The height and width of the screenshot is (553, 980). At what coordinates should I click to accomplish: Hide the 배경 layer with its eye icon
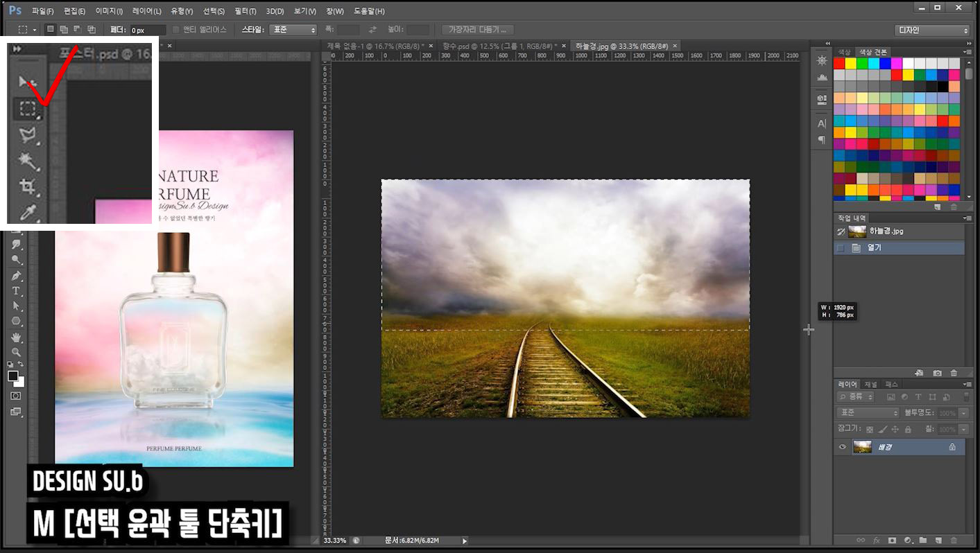click(x=843, y=447)
